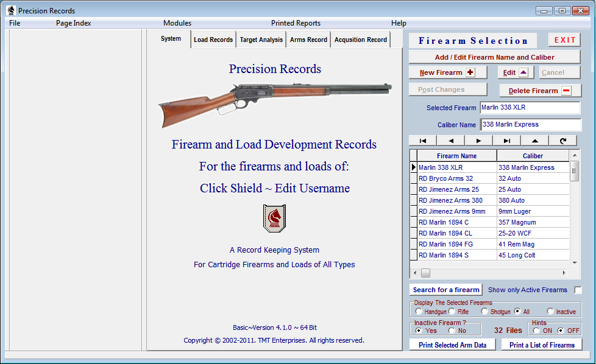
Task: Switch to the Target Analysis tab
Action: (x=261, y=40)
